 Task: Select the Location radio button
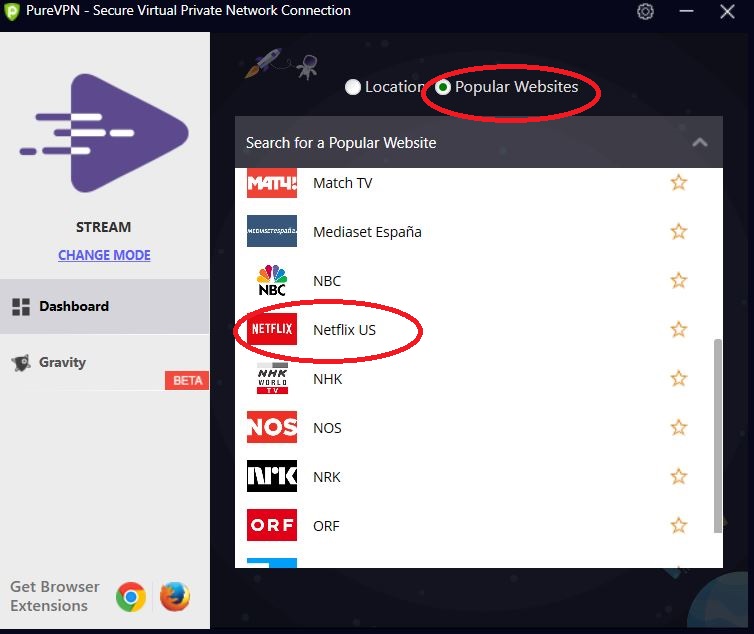pos(353,87)
